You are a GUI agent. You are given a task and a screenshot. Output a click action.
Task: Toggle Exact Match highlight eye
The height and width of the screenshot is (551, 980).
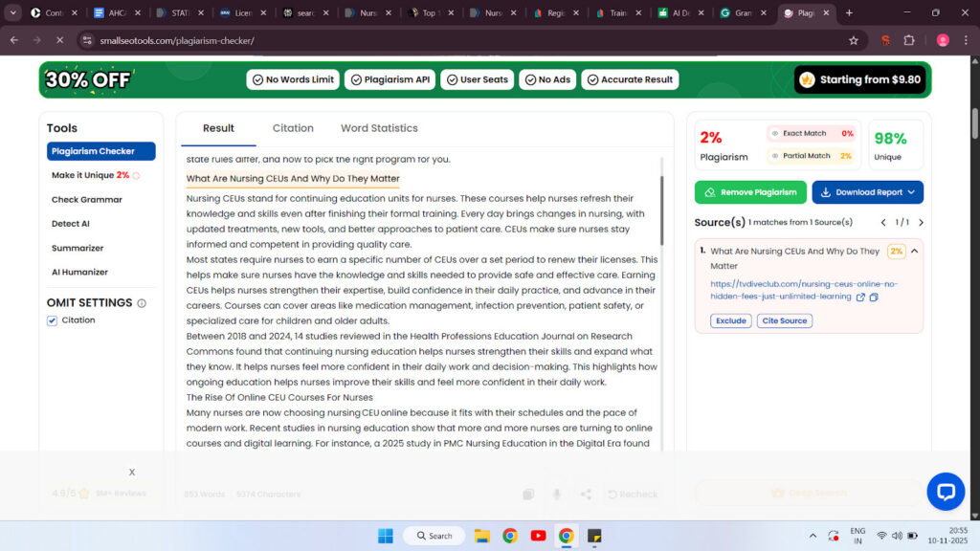(x=775, y=134)
